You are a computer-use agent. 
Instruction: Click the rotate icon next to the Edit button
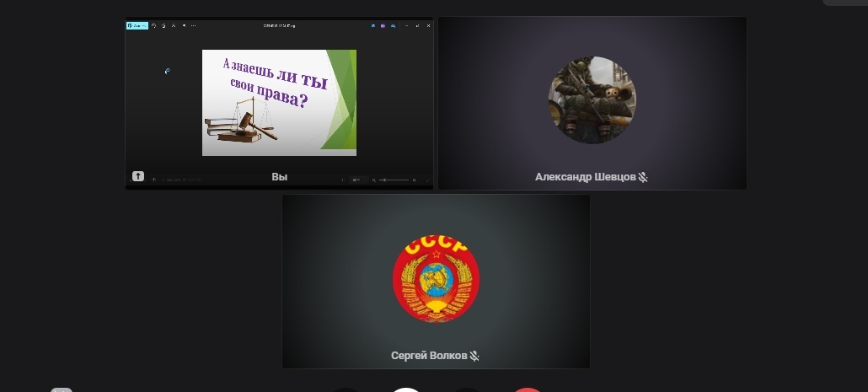tap(154, 25)
